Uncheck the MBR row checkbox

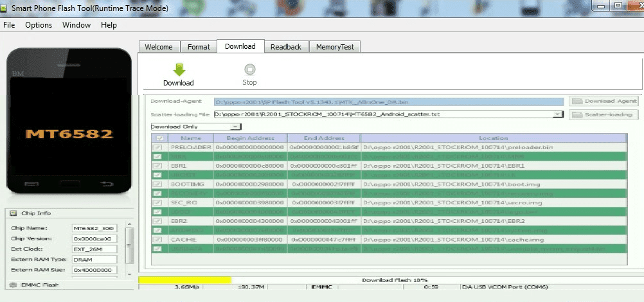point(157,157)
